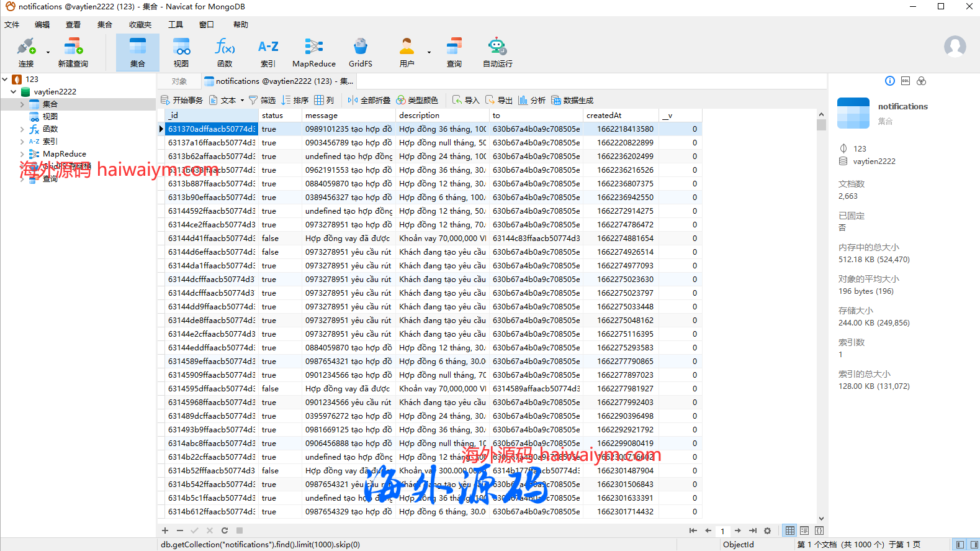The height and width of the screenshot is (551, 980).
Task: Click 导出 export button
Action: click(x=499, y=100)
